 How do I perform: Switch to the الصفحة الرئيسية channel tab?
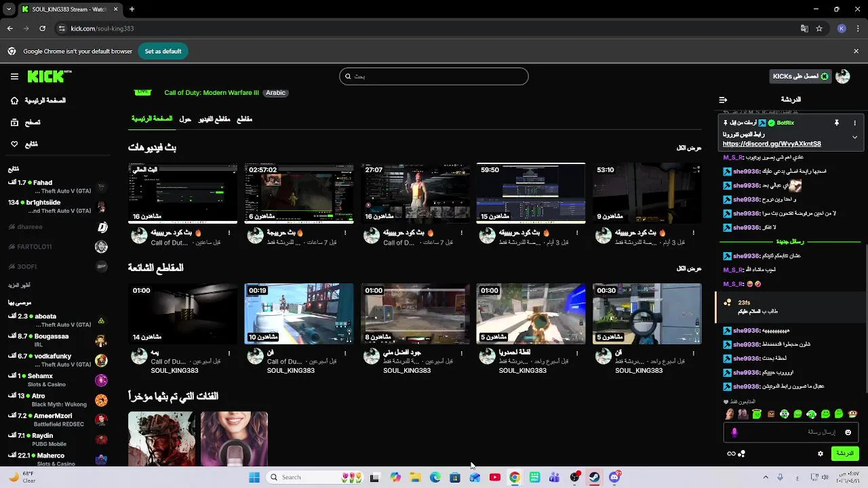click(152, 119)
